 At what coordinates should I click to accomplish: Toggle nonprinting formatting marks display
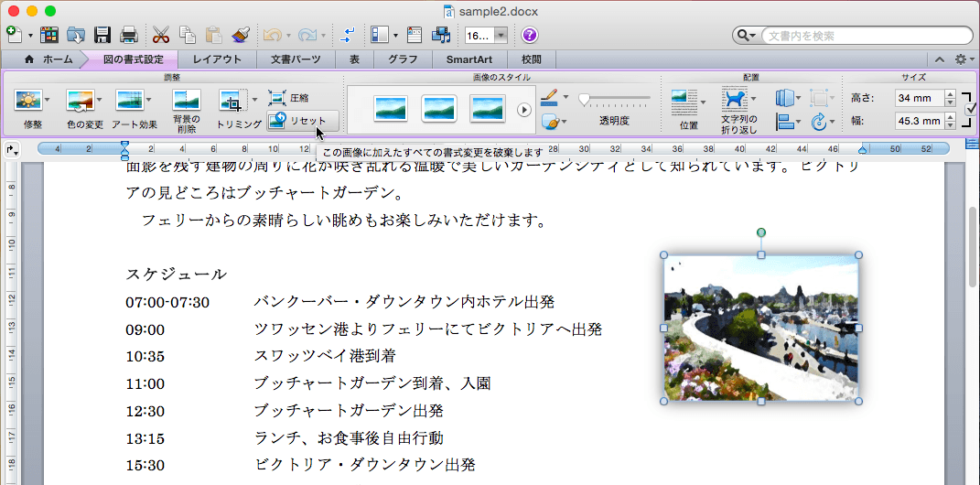point(347,35)
